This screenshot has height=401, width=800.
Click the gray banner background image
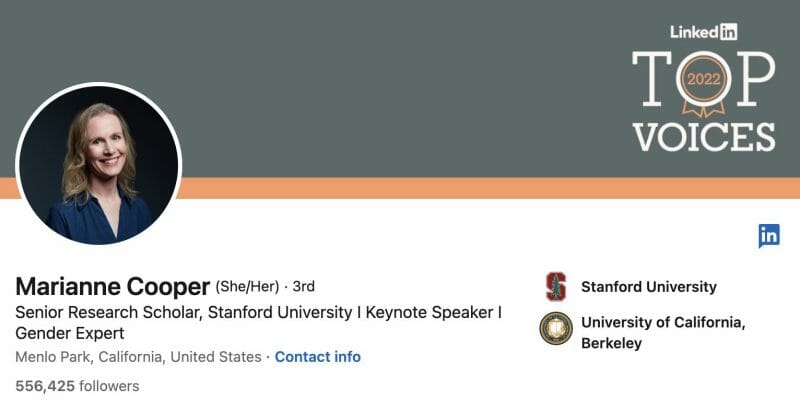click(x=400, y=80)
